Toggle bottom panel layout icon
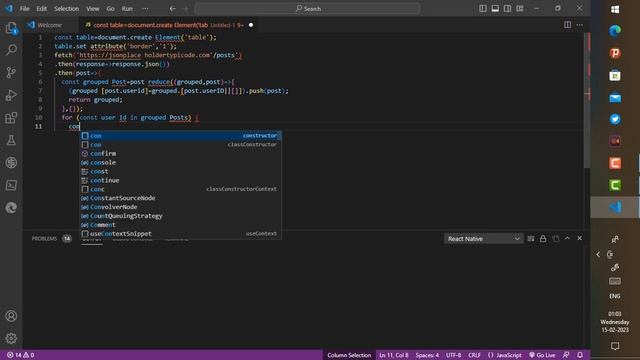Image resolution: width=640 pixels, height=360 pixels. coord(495,8)
